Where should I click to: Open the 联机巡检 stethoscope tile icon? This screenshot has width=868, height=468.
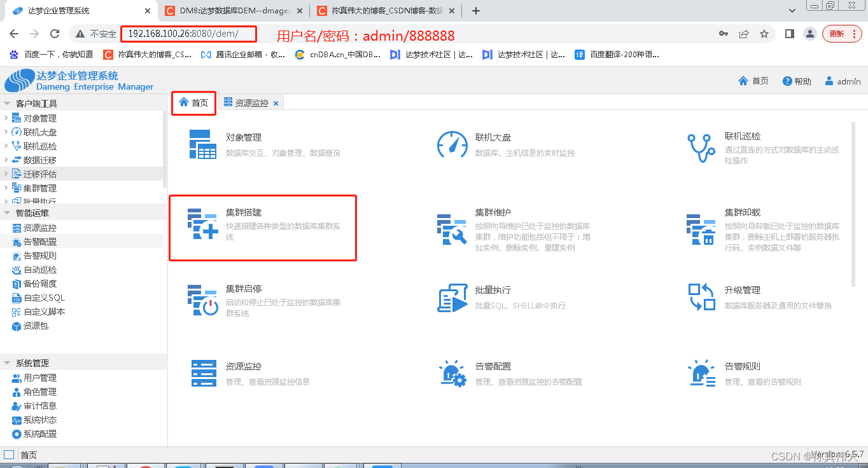pyautogui.click(x=701, y=148)
